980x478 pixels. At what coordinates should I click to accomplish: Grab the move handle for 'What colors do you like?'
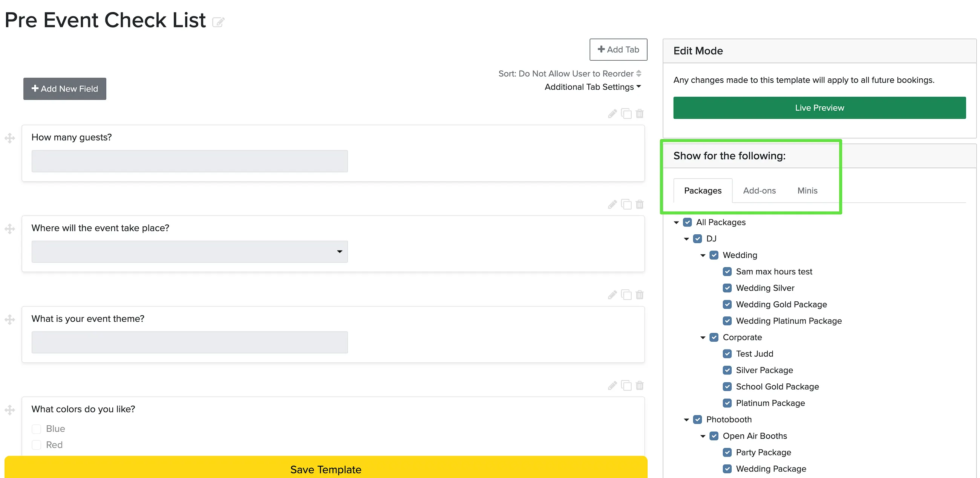[x=10, y=410]
